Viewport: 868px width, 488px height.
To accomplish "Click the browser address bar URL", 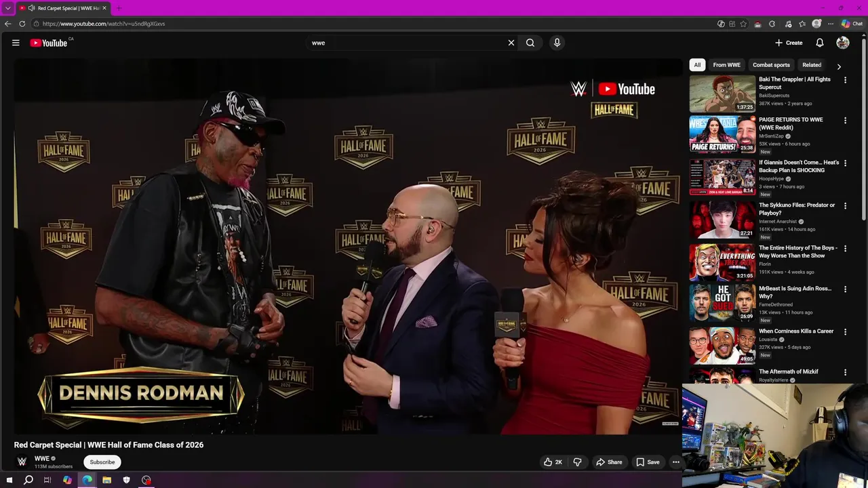I will coord(104,24).
